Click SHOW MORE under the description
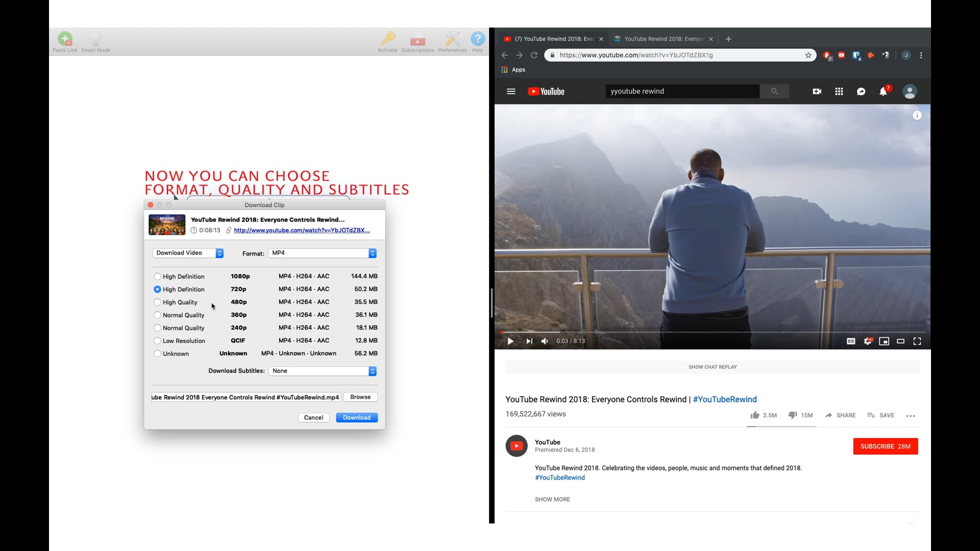 click(x=552, y=499)
